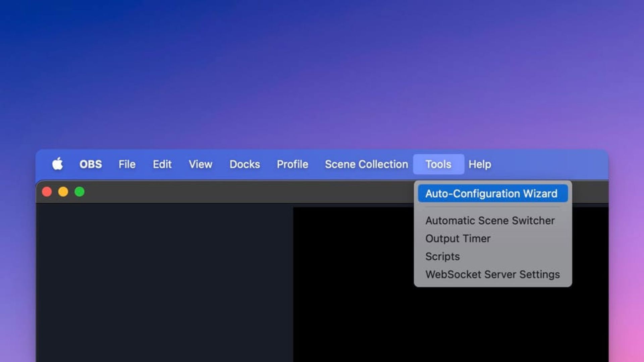Image resolution: width=644 pixels, height=362 pixels.
Task: Close the open Tools menu
Action: tap(439, 164)
